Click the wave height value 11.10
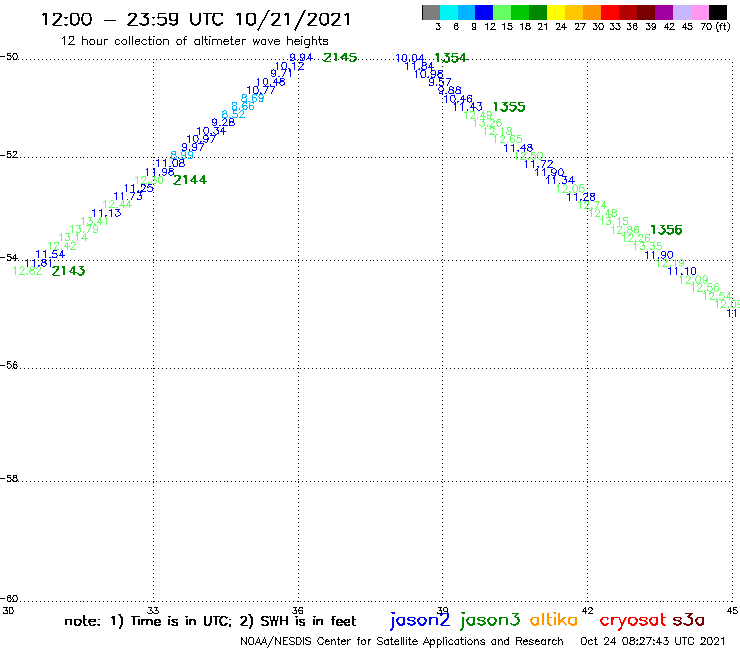 (x=682, y=271)
